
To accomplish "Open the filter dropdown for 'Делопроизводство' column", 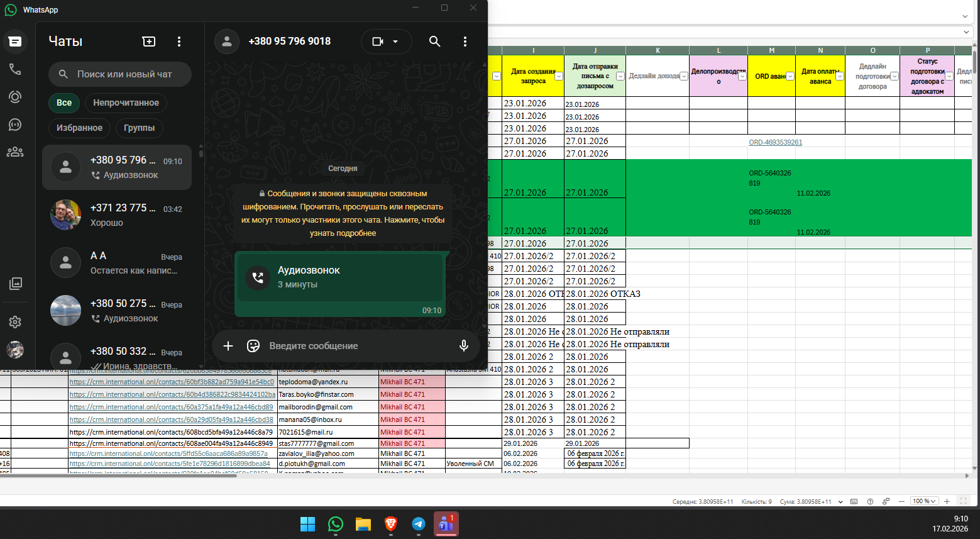I will tap(742, 76).
